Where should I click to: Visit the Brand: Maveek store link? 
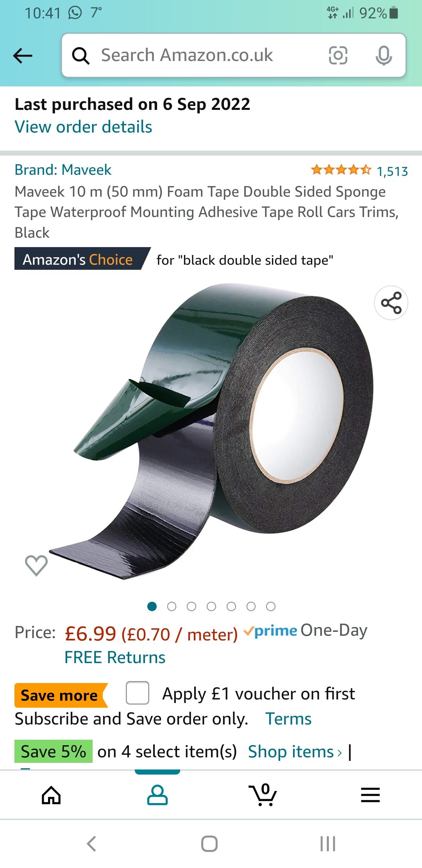[63, 170]
